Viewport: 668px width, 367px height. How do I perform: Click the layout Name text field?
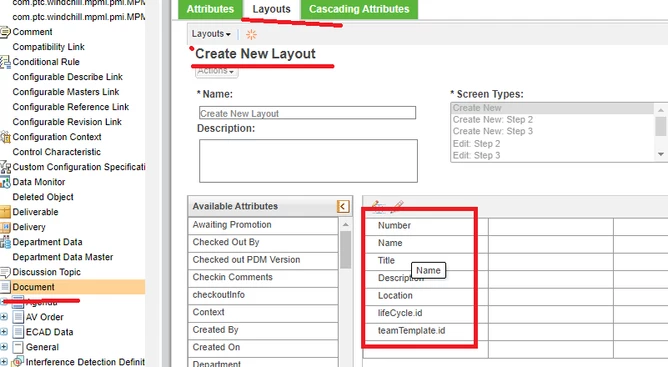(307, 113)
